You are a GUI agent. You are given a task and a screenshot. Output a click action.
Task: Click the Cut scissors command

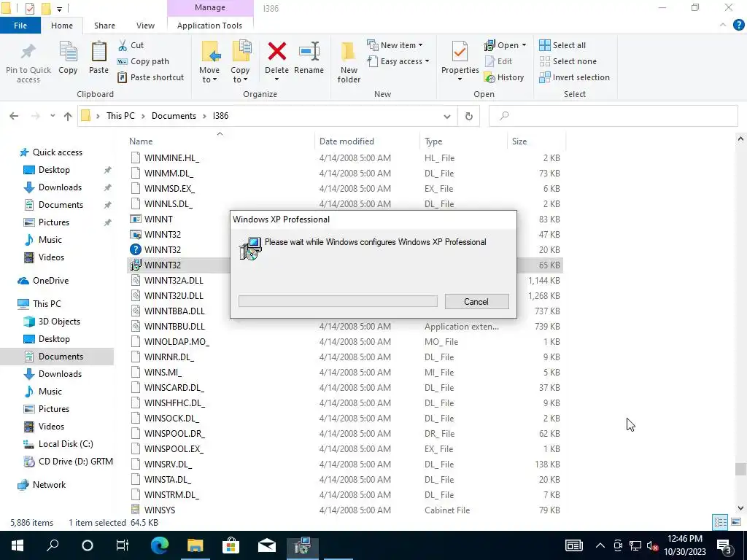[x=131, y=45]
